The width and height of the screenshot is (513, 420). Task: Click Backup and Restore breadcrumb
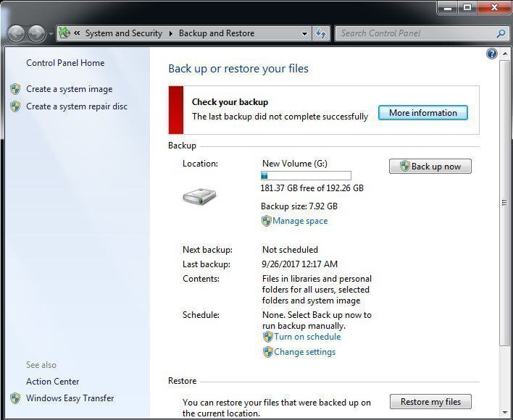217,33
